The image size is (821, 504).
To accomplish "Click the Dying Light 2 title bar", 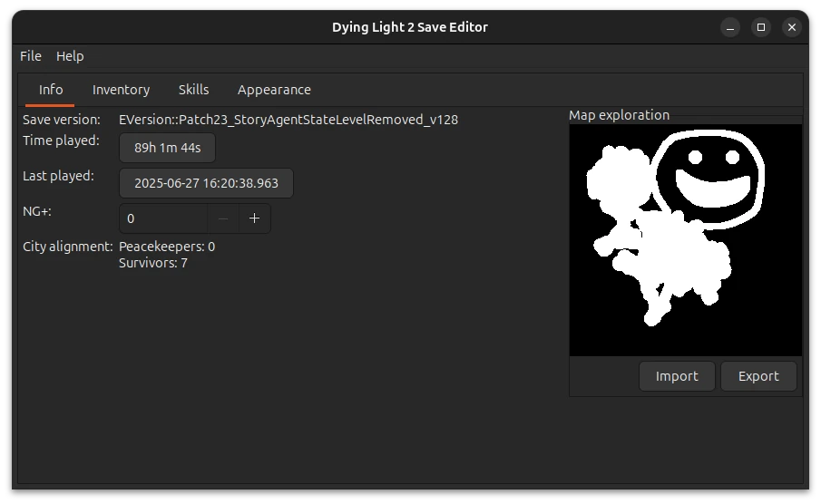I will (409, 27).
